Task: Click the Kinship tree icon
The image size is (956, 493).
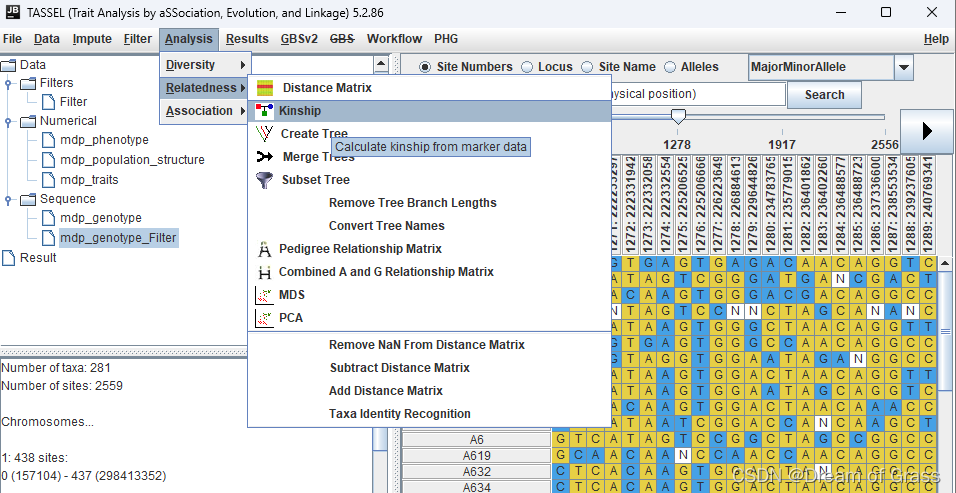Action: [x=264, y=111]
